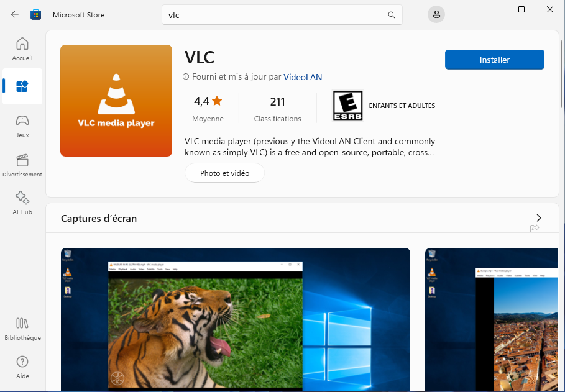Open the user profile icon

(x=436, y=14)
